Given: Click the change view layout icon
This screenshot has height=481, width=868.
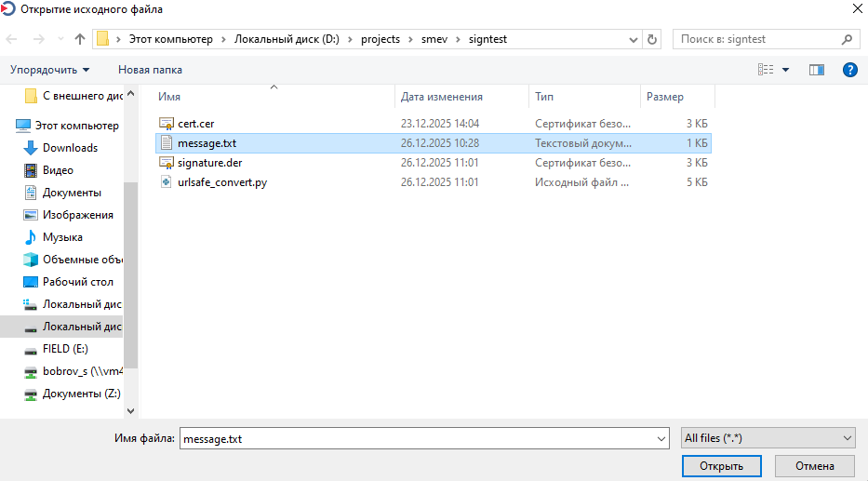Looking at the screenshot, I should pyautogui.click(x=767, y=70).
